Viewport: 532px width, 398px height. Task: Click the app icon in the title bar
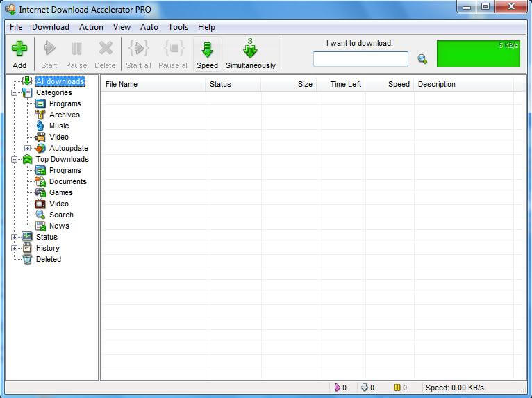click(10, 9)
